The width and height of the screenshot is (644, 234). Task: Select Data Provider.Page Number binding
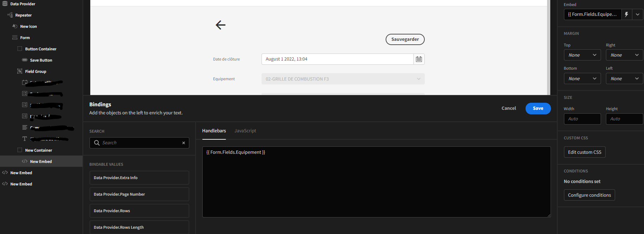click(x=139, y=194)
